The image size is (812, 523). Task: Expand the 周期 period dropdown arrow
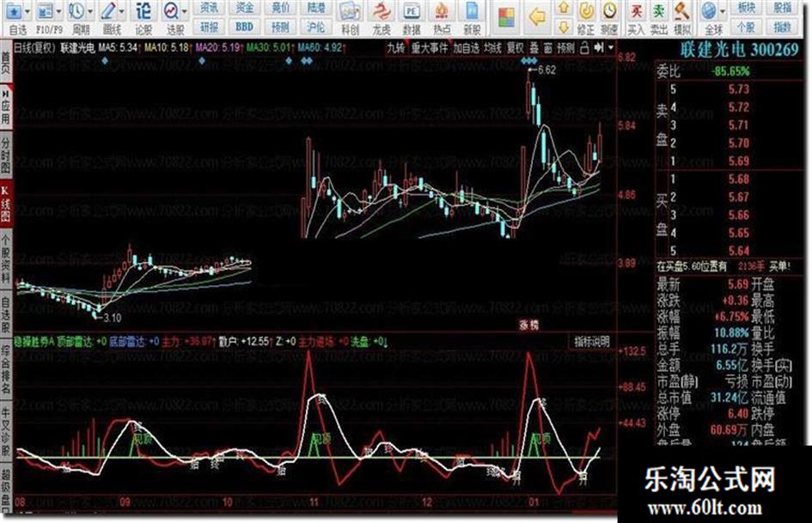tap(90, 11)
